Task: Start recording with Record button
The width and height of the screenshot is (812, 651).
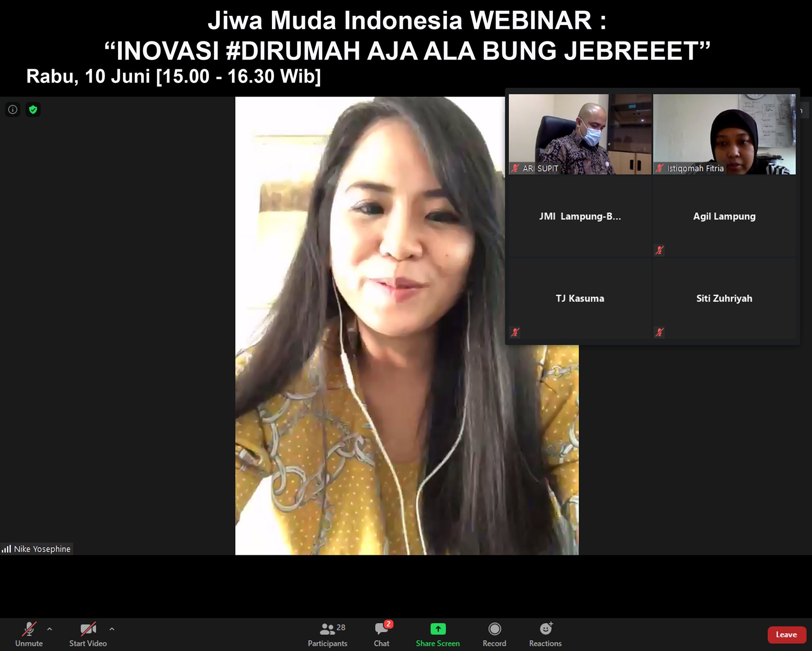Action: pos(494,634)
